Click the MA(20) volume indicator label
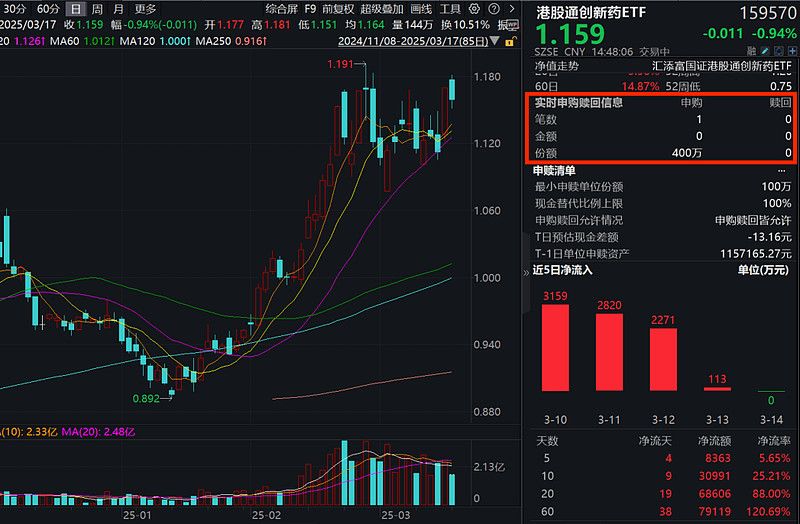This screenshot has width=800, height=524. [x=98, y=432]
